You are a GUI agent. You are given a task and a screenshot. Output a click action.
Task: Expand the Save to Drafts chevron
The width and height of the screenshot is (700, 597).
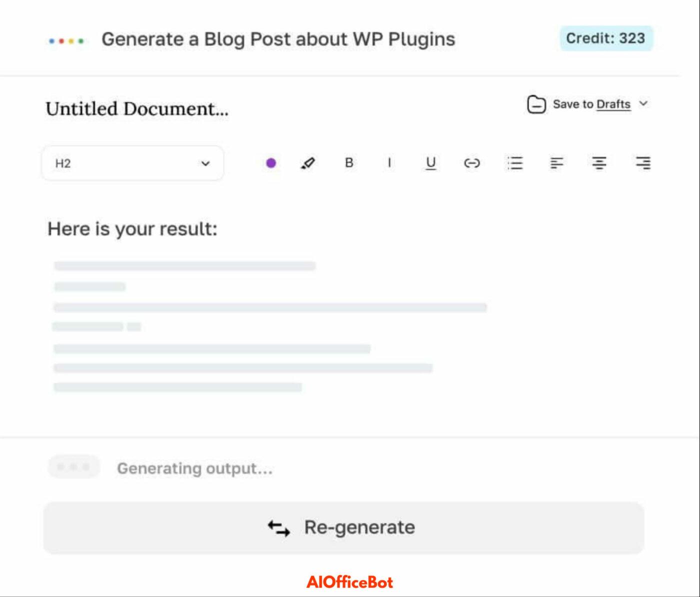[643, 103]
